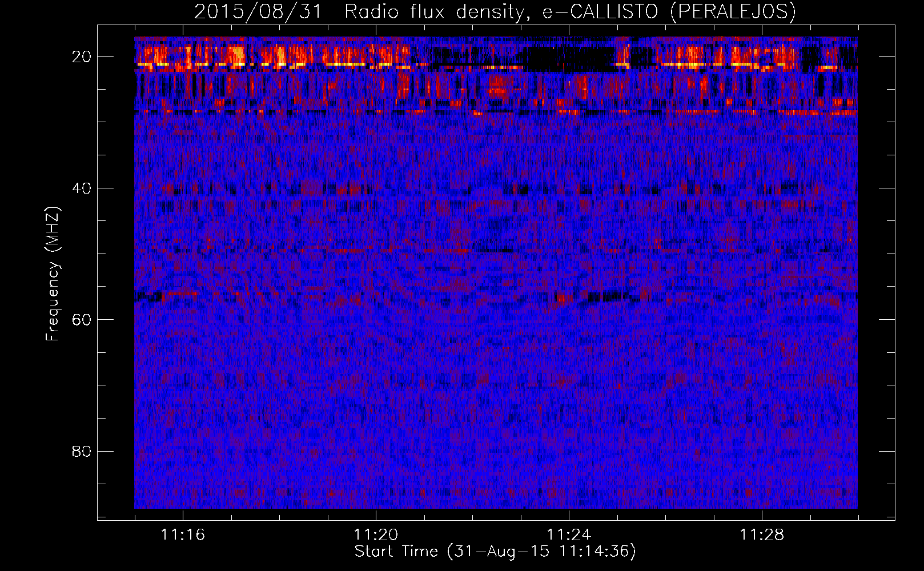Click the 80 MHz frequency tick label

tap(82, 451)
